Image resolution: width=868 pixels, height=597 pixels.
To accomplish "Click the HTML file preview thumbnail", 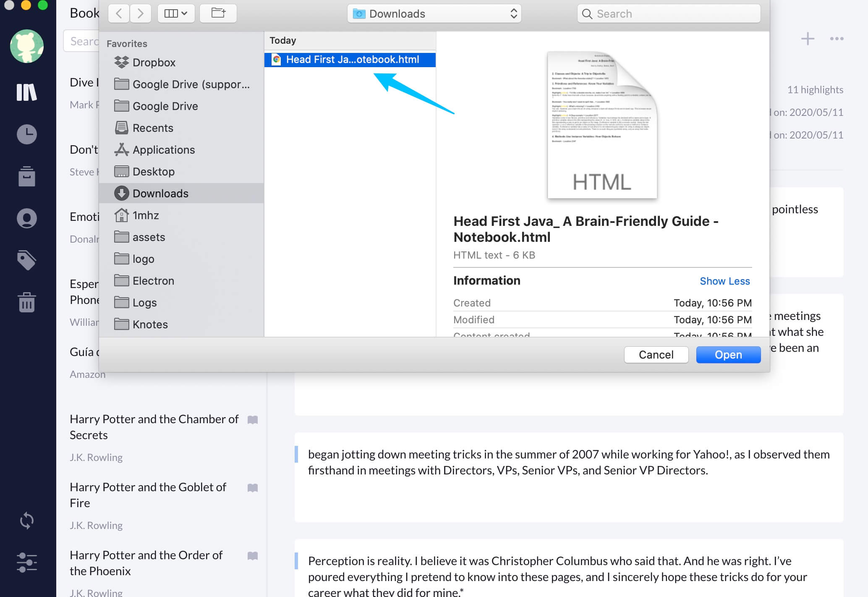I will 602,125.
